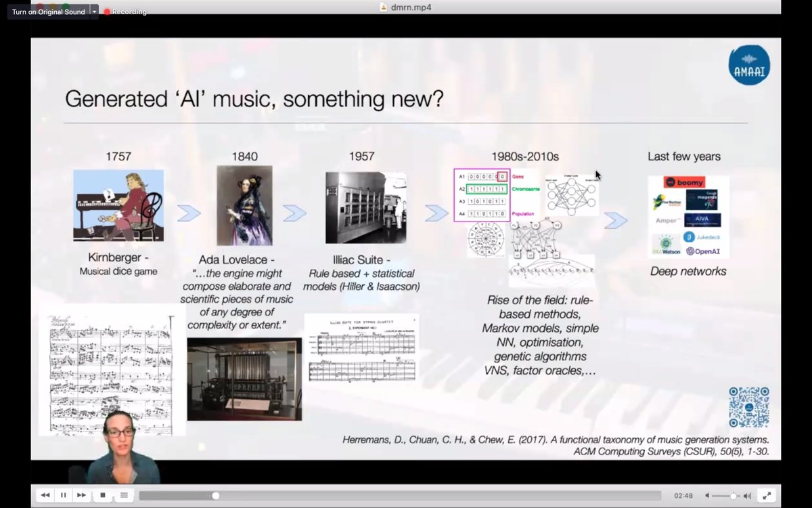Fast forward the video
The height and width of the screenshot is (508, 812).
pyautogui.click(x=81, y=495)
